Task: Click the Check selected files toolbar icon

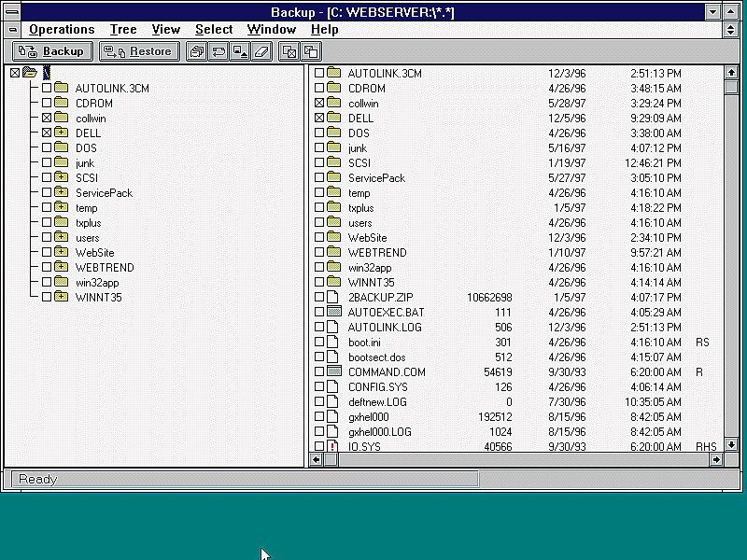Action: 289,52
